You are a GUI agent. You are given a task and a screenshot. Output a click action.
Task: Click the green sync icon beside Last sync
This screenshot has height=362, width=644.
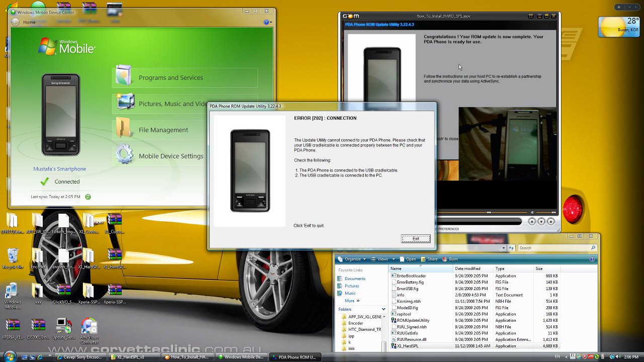point(88,197)
